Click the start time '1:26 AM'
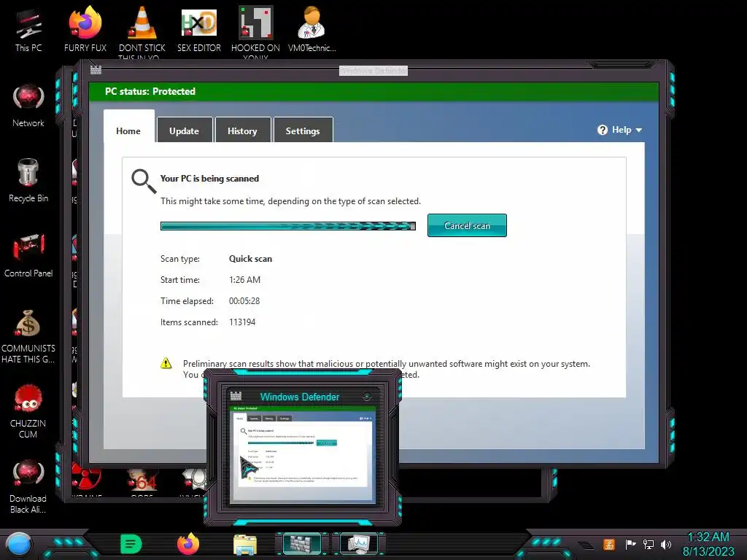The height and width of the screenshot is (560, 747). (x=244, y=279)
